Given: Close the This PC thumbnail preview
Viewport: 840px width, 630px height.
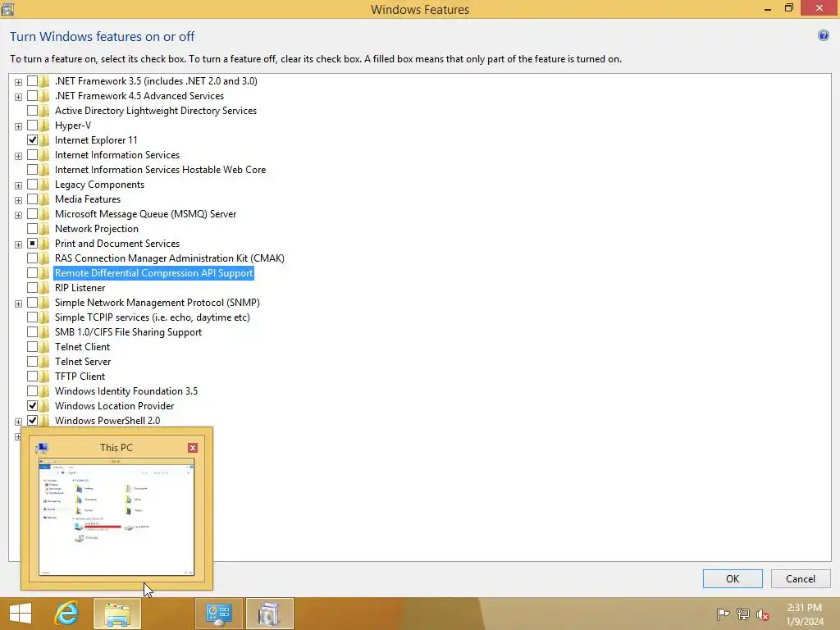Looking at the screenshot, I should [193, 448].
